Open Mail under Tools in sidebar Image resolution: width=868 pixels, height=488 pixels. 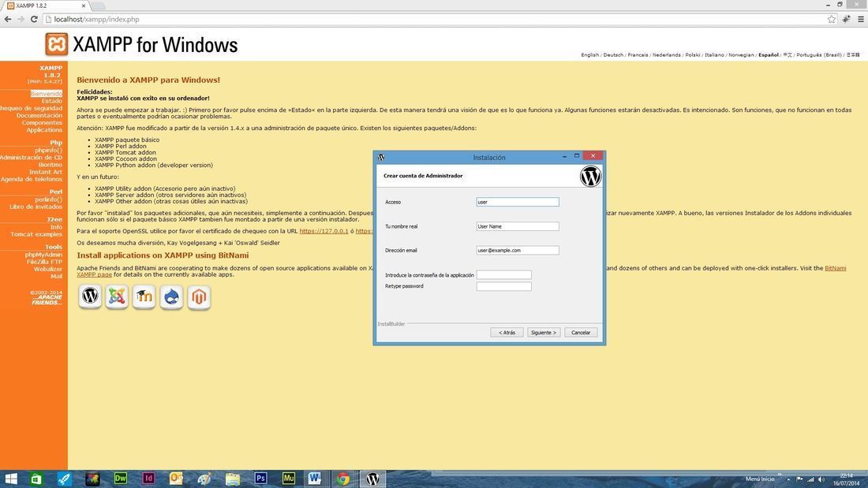[57, 276]
